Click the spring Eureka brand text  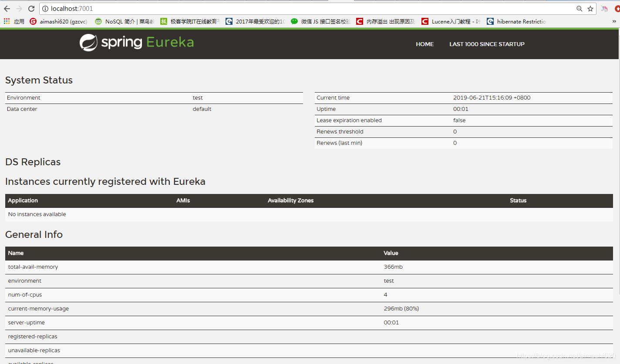[147, 43]
